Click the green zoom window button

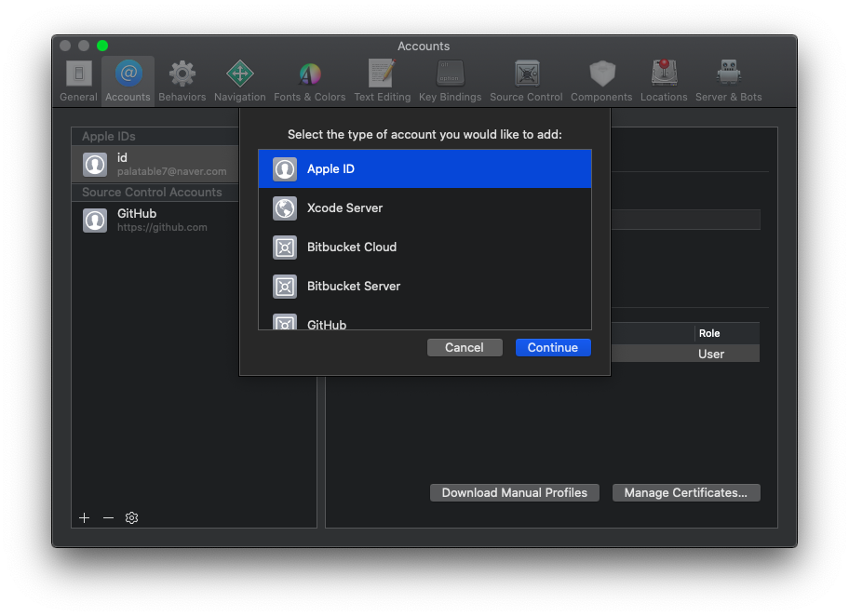102,46
